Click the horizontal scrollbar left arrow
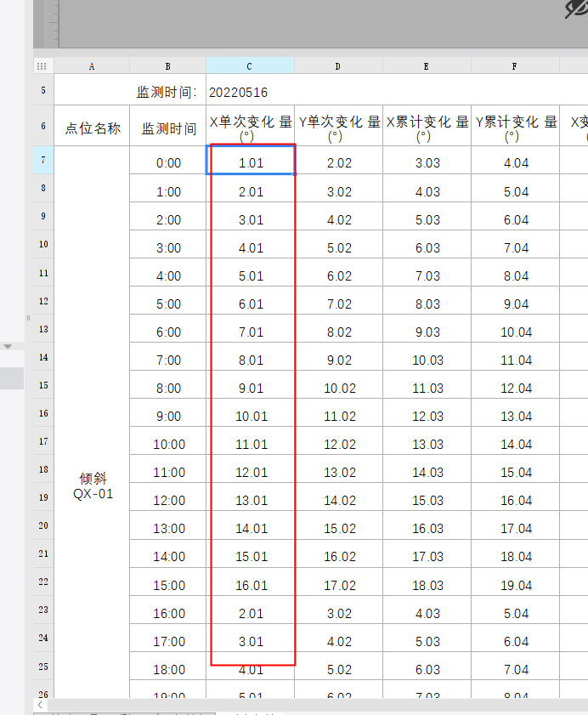The image size is (588, 715). 40,705
